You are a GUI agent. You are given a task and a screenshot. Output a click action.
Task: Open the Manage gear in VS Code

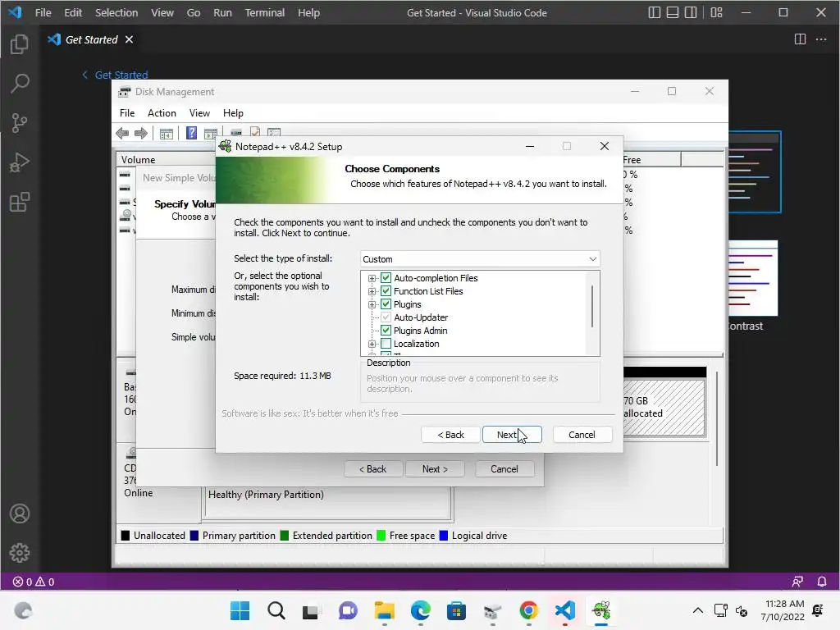point(20,553)
